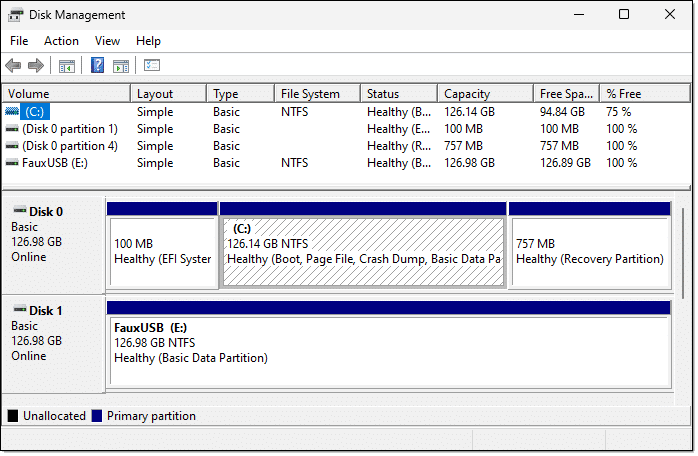The height and width of the screenshot is (456, 698).
Task: Click the Disk Management title bar icon
Action: (15, 15)
